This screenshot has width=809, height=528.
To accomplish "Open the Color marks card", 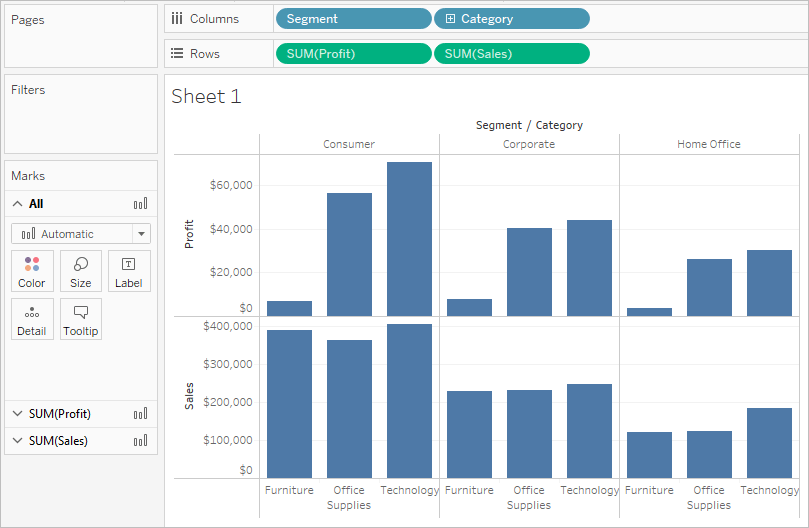I will pyautogui.click(x=32, y=271).
